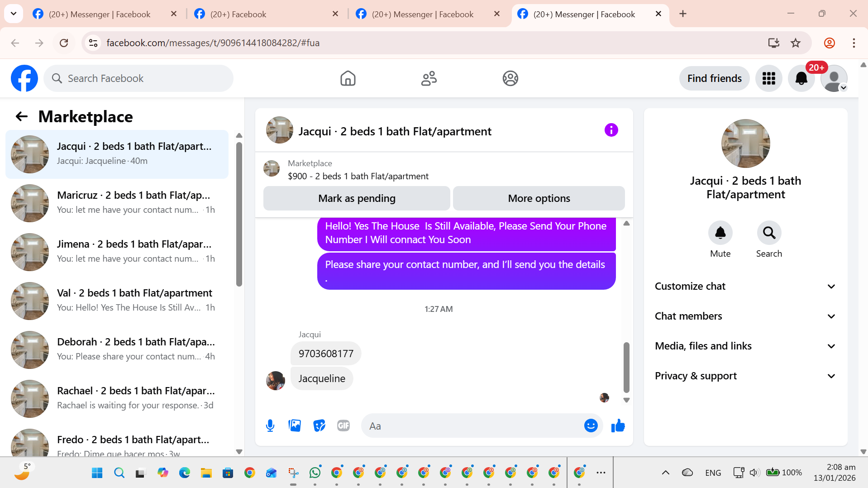The image size is (868, 488).
Task: Expand Privacy & support section
Action: 745,376
